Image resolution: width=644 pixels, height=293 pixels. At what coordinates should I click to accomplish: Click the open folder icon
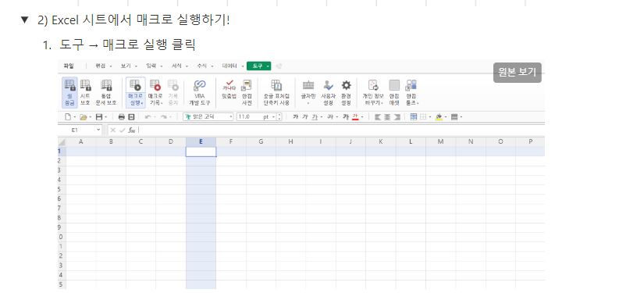coord(83,117)
